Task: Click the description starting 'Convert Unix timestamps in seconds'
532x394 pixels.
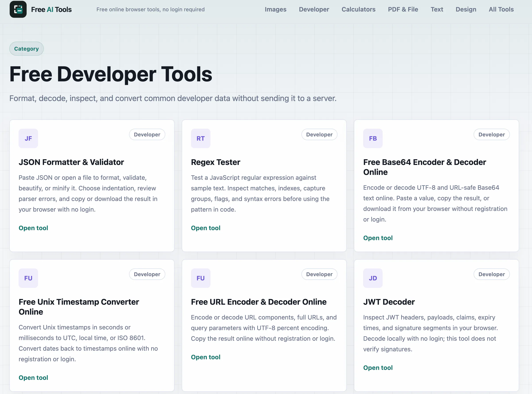Action: pos(88,343)
